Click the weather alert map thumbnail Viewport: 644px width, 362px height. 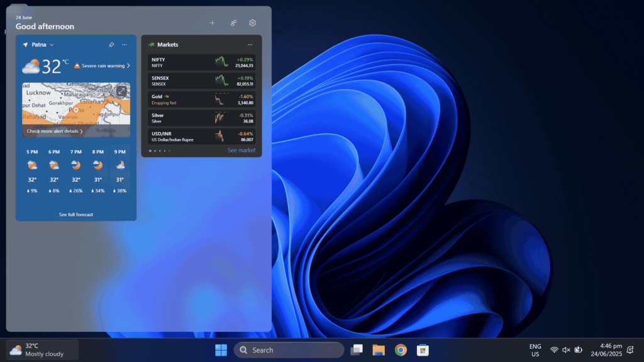click(76, 109)
